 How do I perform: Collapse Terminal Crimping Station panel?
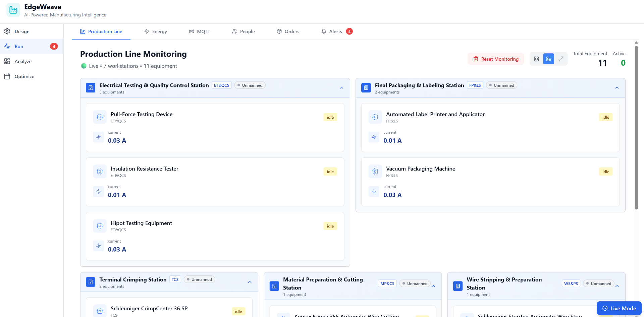[x=250, y=282]
